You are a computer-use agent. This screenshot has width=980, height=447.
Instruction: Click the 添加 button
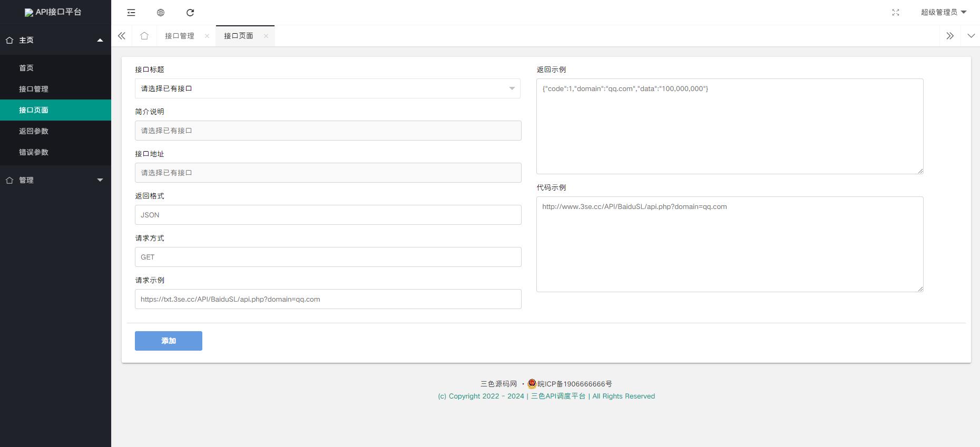pyautogui.click(x=169, y=341)
